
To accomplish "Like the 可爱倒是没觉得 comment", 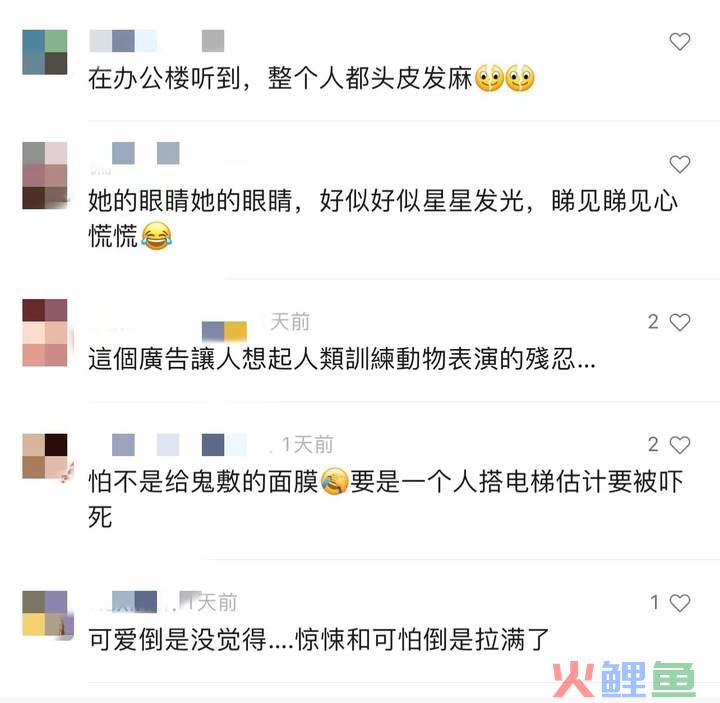I will [680, 602].
